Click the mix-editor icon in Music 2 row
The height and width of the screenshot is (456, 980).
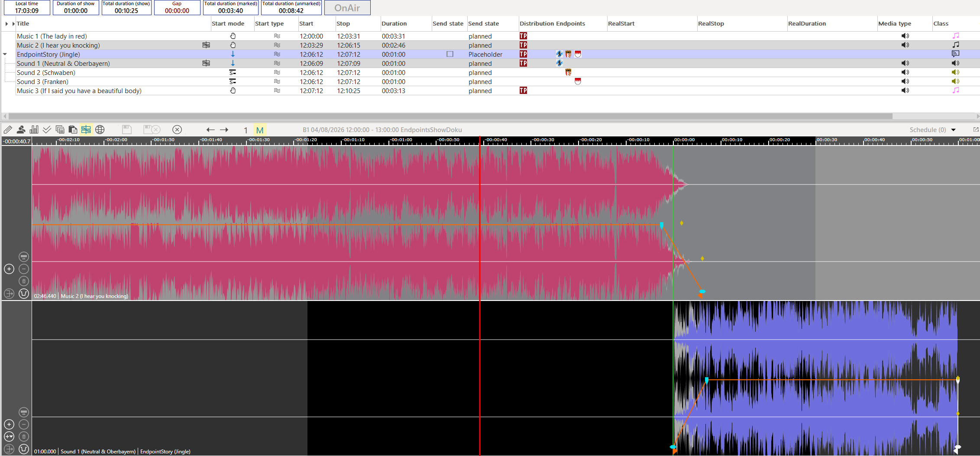click(206, 45)
